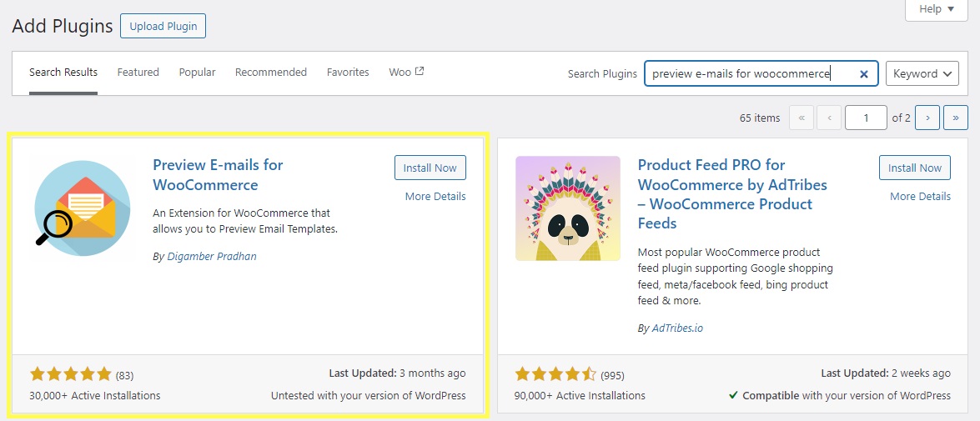The image size is (980, 421).
Task: Click the '65 items' count text
Action: (x=759, y=118)
